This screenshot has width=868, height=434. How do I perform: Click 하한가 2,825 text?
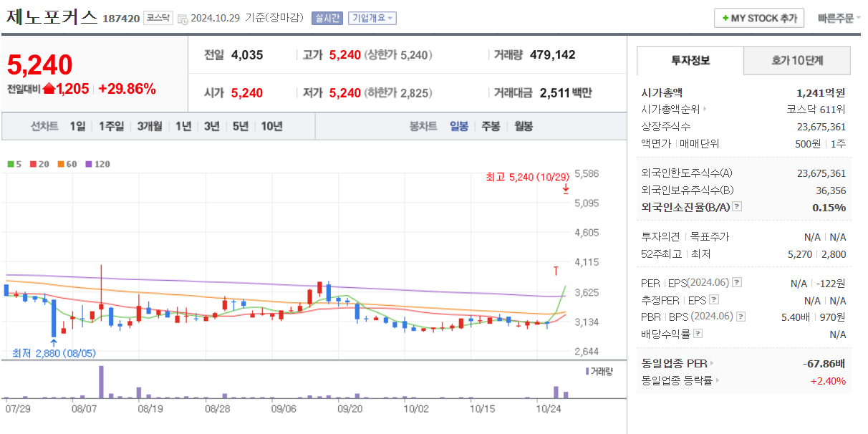coord(398,92)
